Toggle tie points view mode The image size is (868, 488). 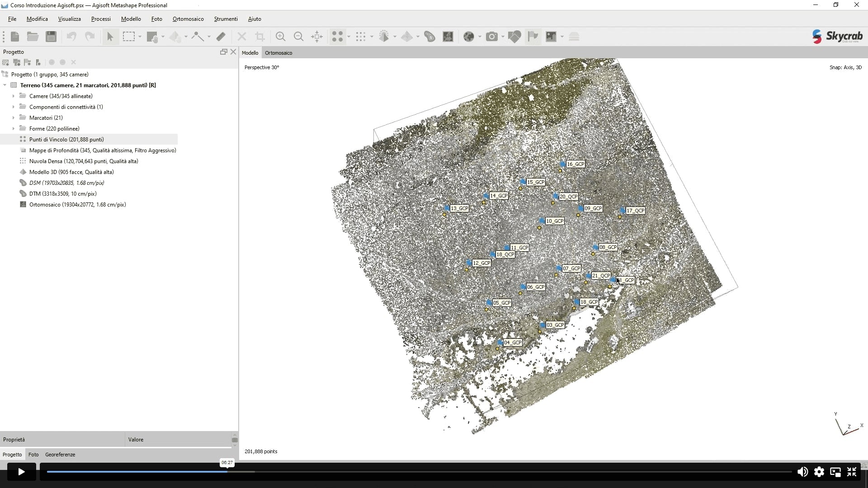(337, 37)
